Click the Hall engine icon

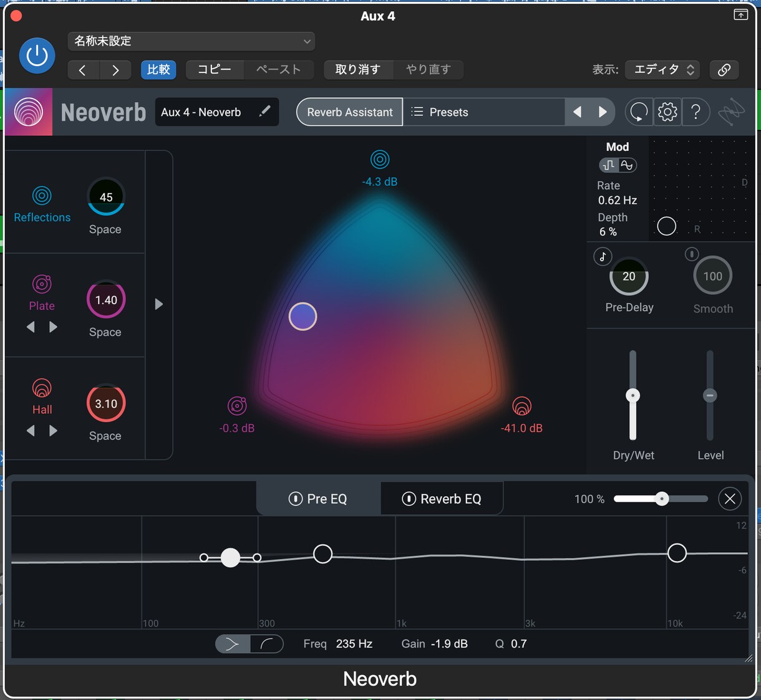[42, 388]
